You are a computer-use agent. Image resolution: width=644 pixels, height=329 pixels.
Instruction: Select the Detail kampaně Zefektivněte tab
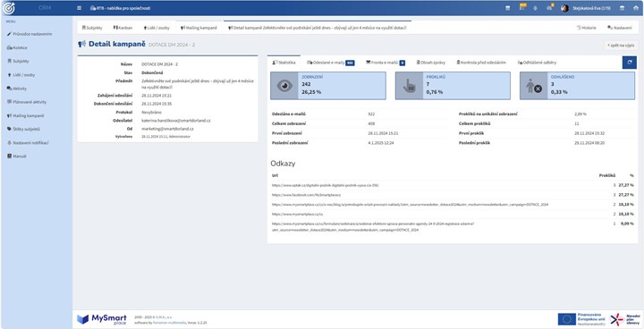point(317,28)
